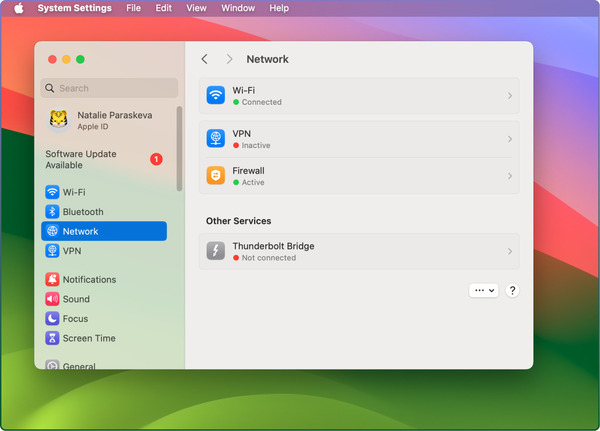This screenshot has width=600, height=431.
Task: Open the View menu
Action: [x=196, y=8]
